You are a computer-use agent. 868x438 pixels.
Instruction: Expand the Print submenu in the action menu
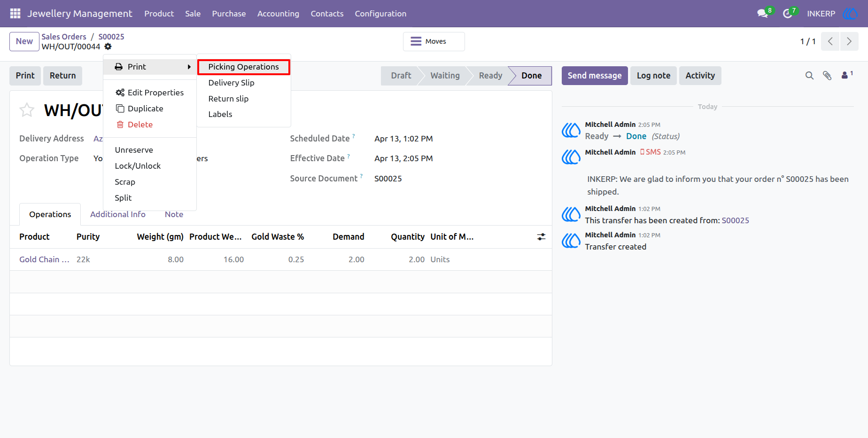pos(150,67)
